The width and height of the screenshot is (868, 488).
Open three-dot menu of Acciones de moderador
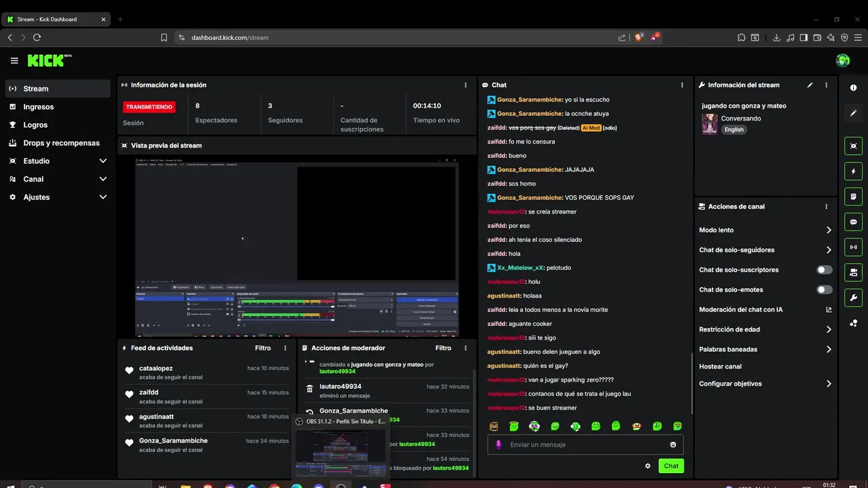465,348
